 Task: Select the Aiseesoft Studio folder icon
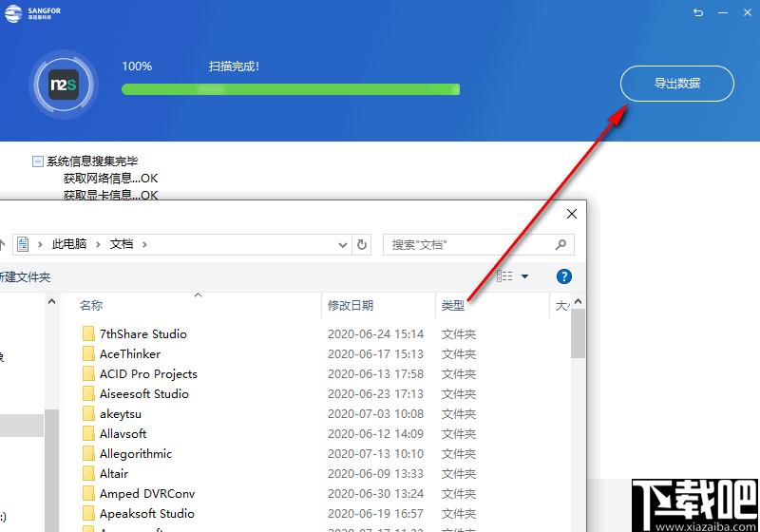coord(88,393)
